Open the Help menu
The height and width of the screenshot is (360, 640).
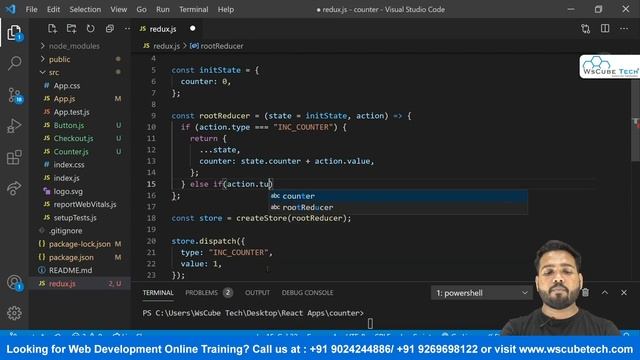click(x=225, y=9)
